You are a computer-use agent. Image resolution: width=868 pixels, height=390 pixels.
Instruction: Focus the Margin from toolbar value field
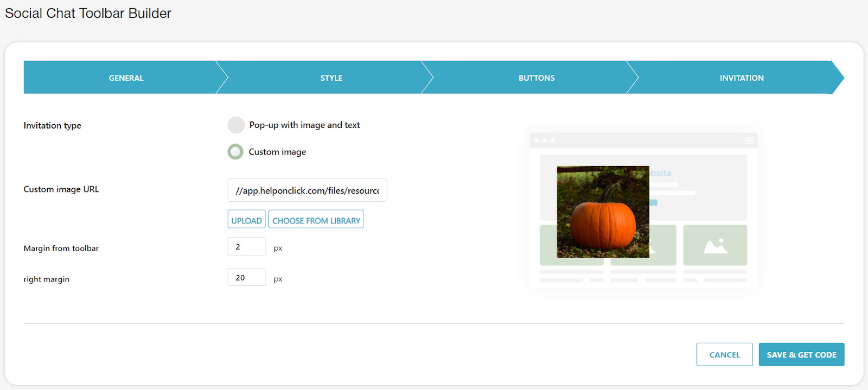(x=246, y=247)
